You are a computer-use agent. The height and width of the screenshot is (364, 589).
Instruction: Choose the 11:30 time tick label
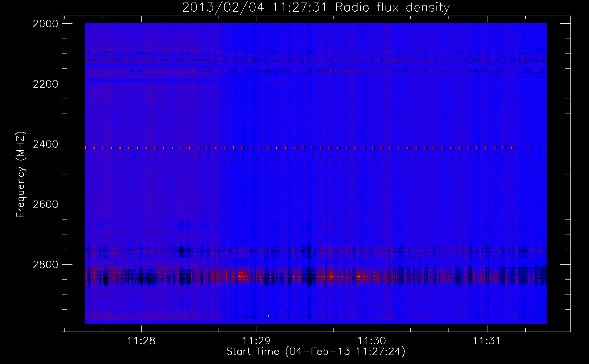pos(372,341)
